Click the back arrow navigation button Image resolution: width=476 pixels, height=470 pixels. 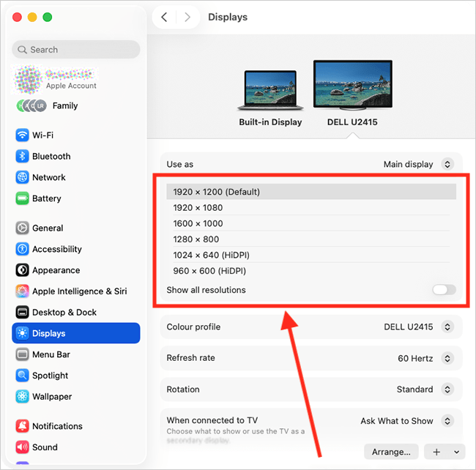[x=164, y=17]
